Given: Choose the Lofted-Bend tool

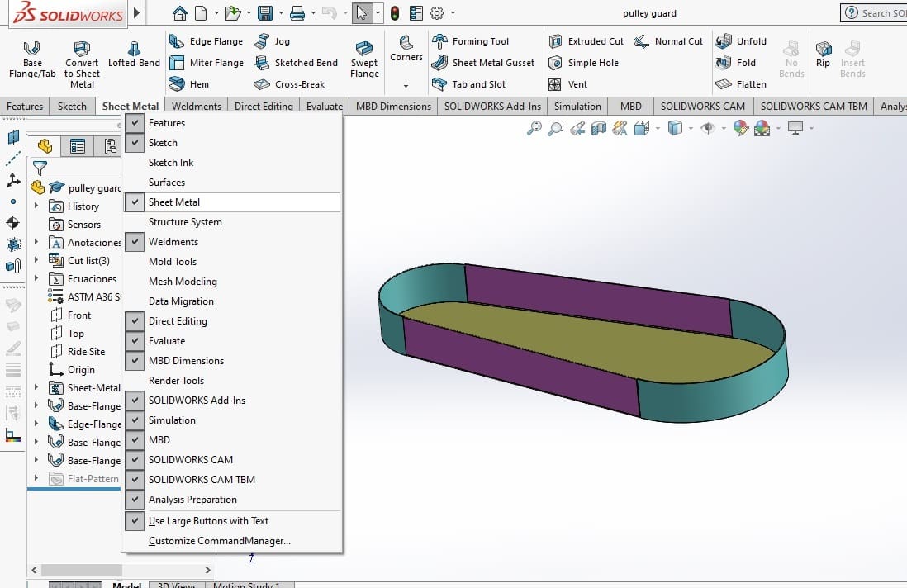Looking at the screenshot, I should 134,55.
